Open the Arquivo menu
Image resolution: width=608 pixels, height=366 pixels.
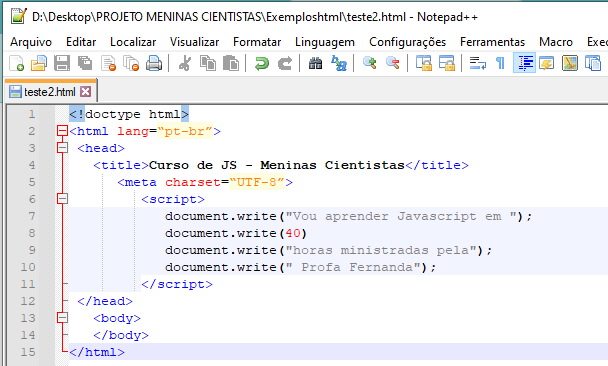point(31,41)
